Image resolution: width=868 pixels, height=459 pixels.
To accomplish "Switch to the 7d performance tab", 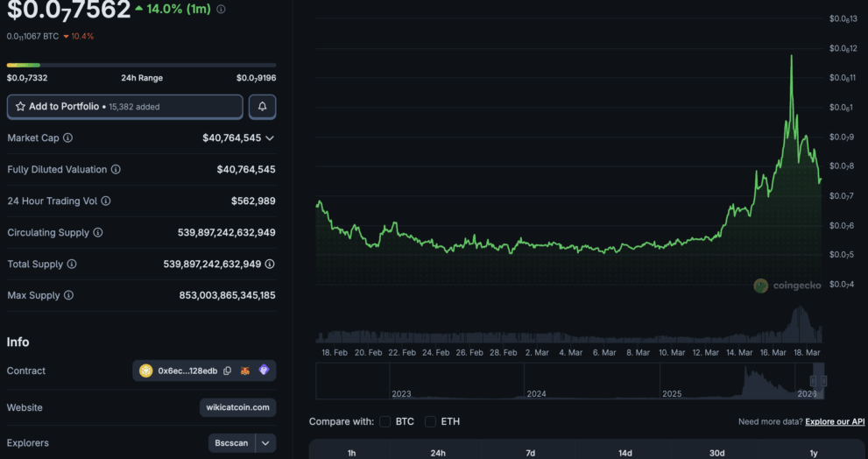I will [530, 453].
